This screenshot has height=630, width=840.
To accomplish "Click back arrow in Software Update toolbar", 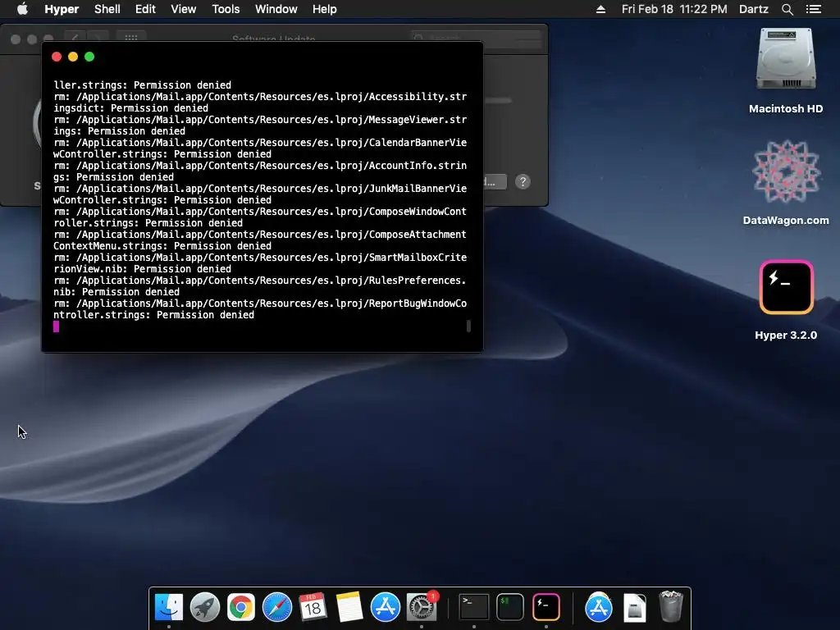I will pyautogui.click(x=75, y=38).
